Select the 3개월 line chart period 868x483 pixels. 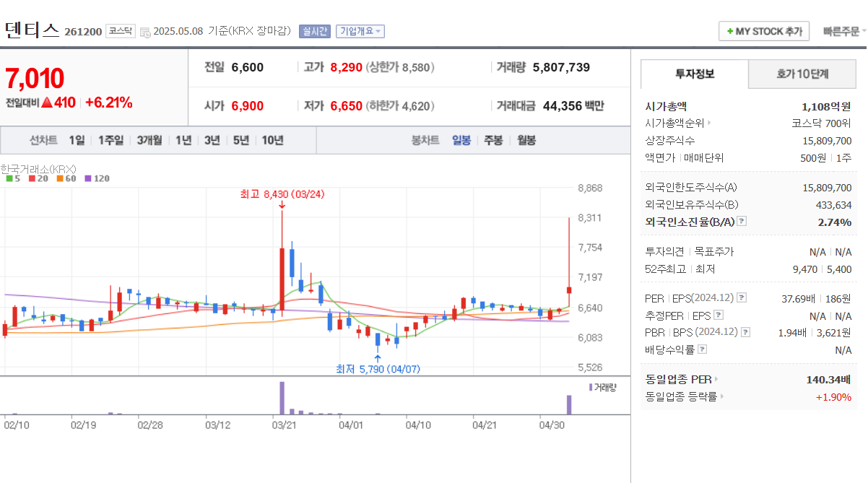coord(149,140)
